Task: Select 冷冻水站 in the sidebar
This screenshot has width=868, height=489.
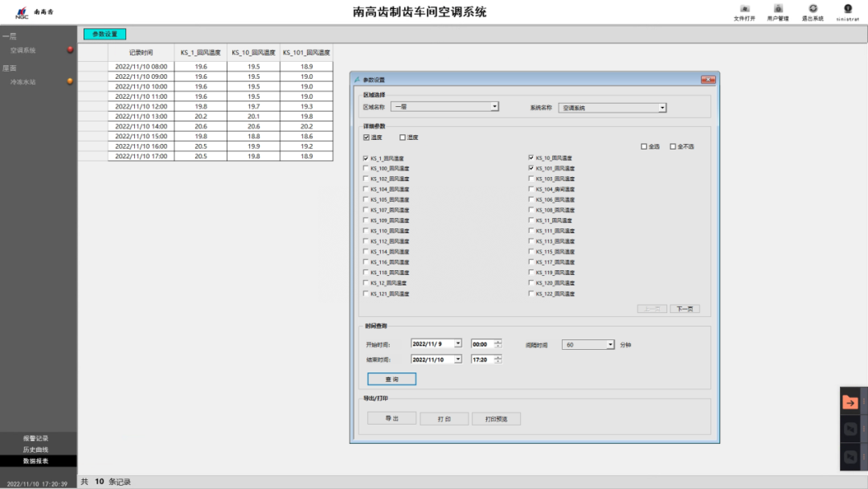Action: click(23, 82)
